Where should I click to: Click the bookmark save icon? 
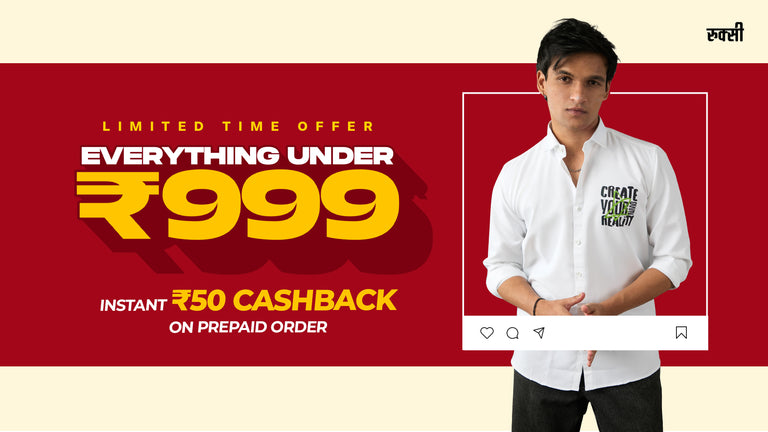pyautogui.click(x=681, y=333)
